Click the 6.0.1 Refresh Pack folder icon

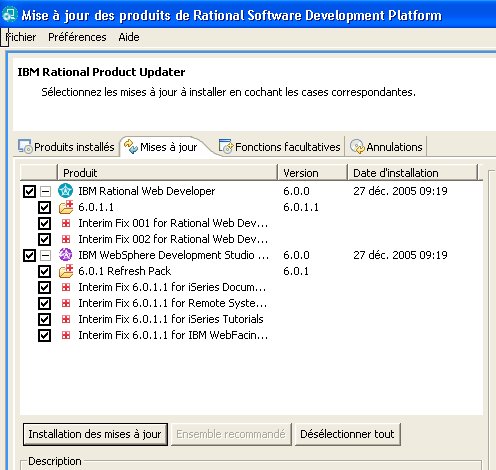click(66, 271)
